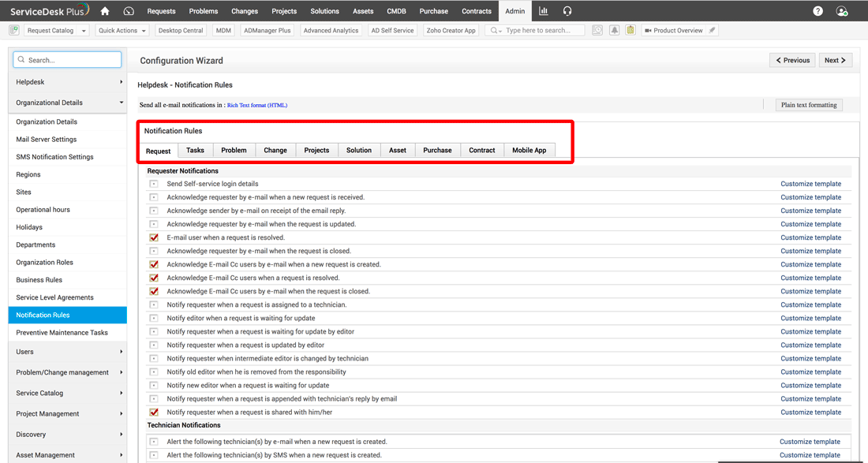
Task: Open the Zoho Creator App button
Action: click(451, 31)
